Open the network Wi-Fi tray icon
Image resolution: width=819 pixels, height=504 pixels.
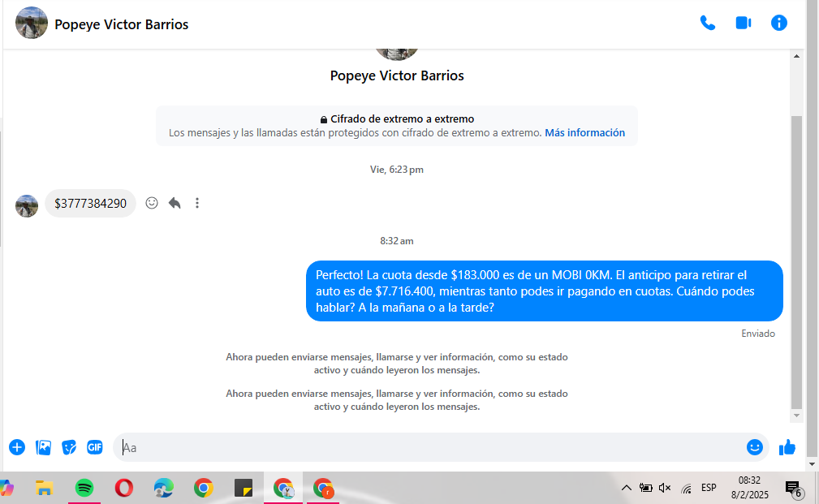(687, 489)
